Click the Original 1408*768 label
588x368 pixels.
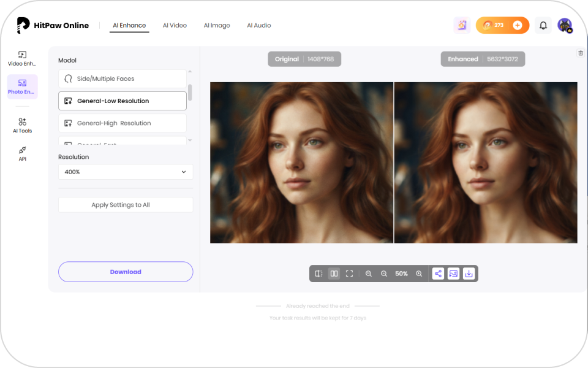tap(304, 59)
